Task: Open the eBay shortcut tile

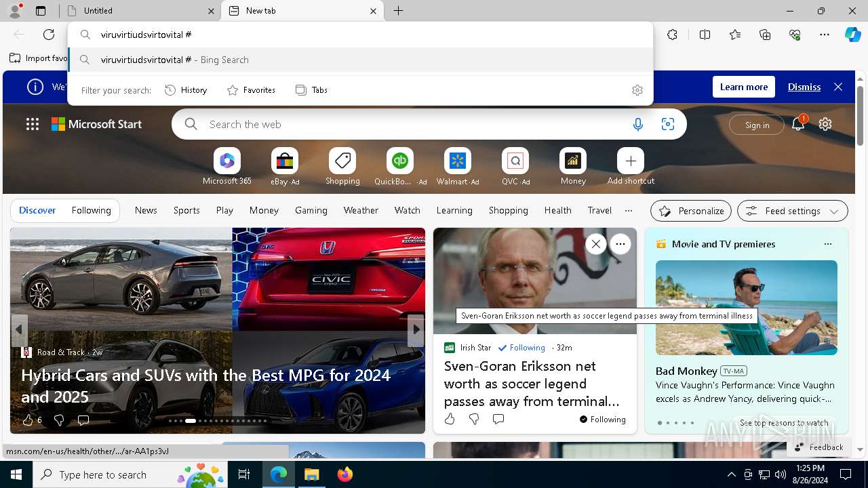Action: (x=285, y=167)
